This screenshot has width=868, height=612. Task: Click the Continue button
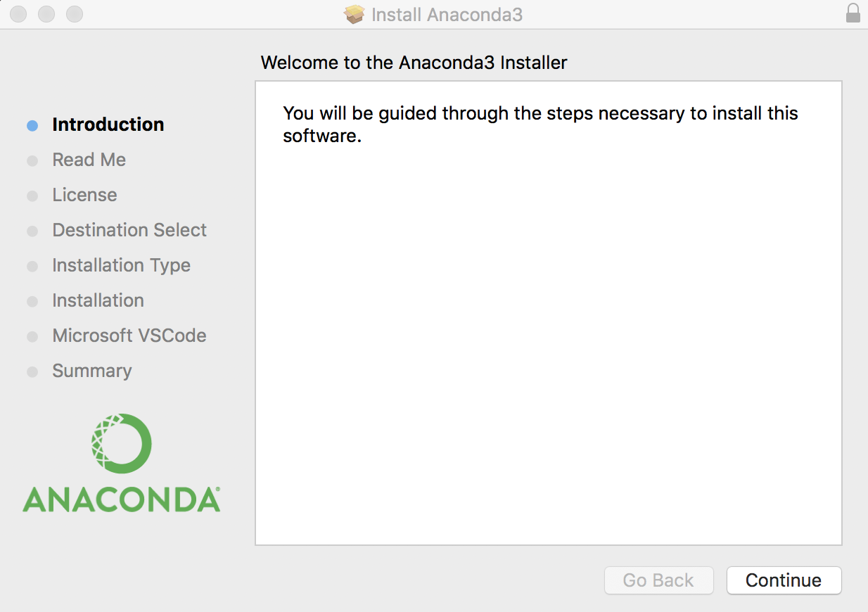click(784, 580)
